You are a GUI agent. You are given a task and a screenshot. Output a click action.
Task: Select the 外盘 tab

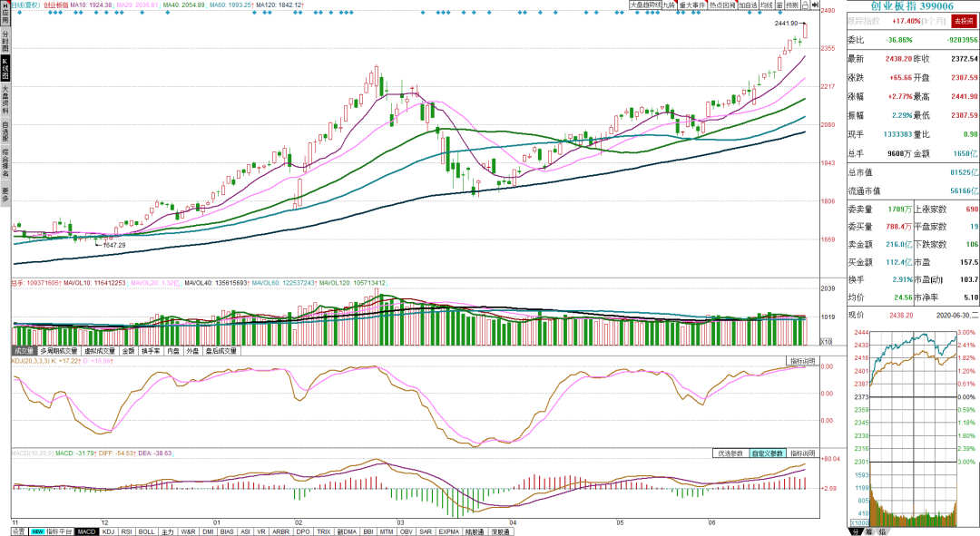pos(192,351)
